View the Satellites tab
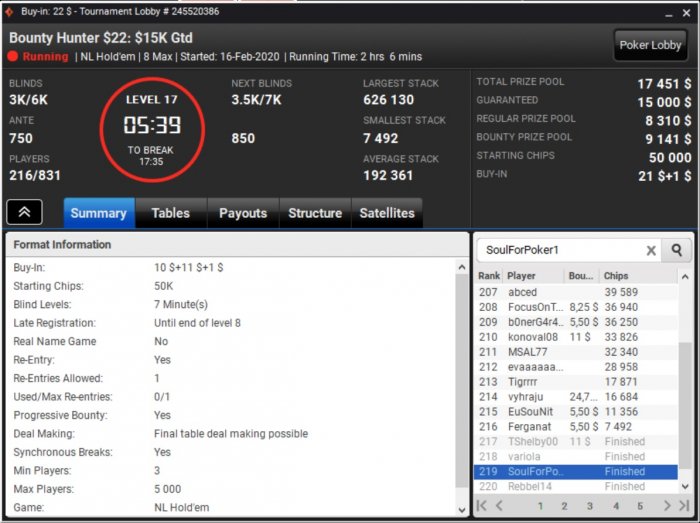The image size is (700, 523). tap(387, 213)
